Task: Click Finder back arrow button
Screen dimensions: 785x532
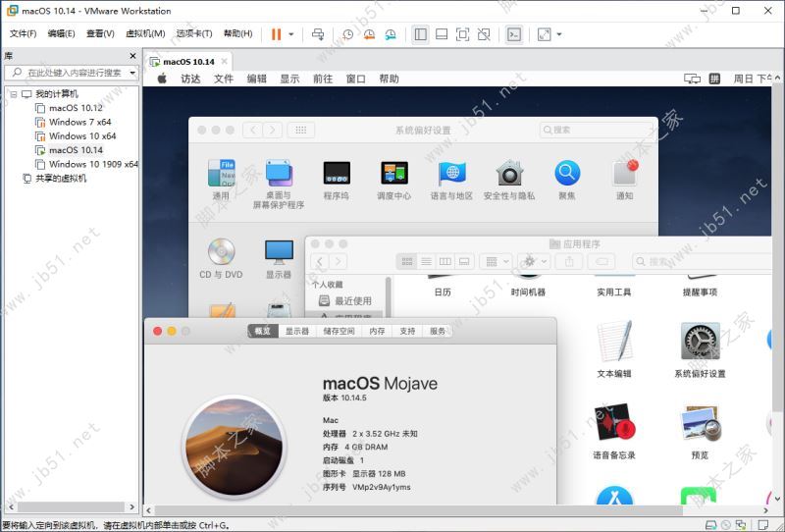Action: tap(320, 261)
